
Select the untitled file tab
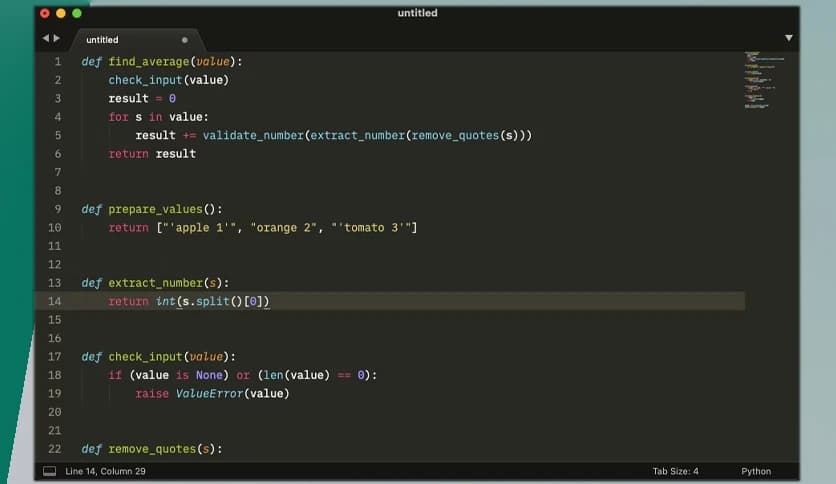(x=103, y=40)
